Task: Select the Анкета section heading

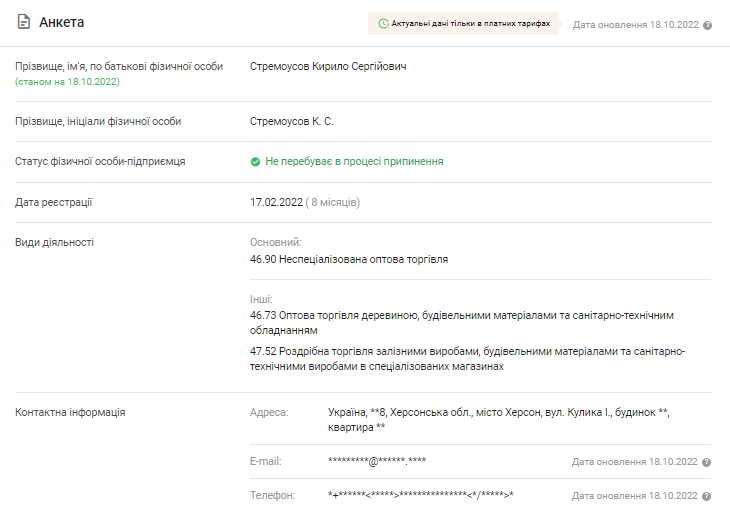Action: pyautogui.click(x=61, y=22)
